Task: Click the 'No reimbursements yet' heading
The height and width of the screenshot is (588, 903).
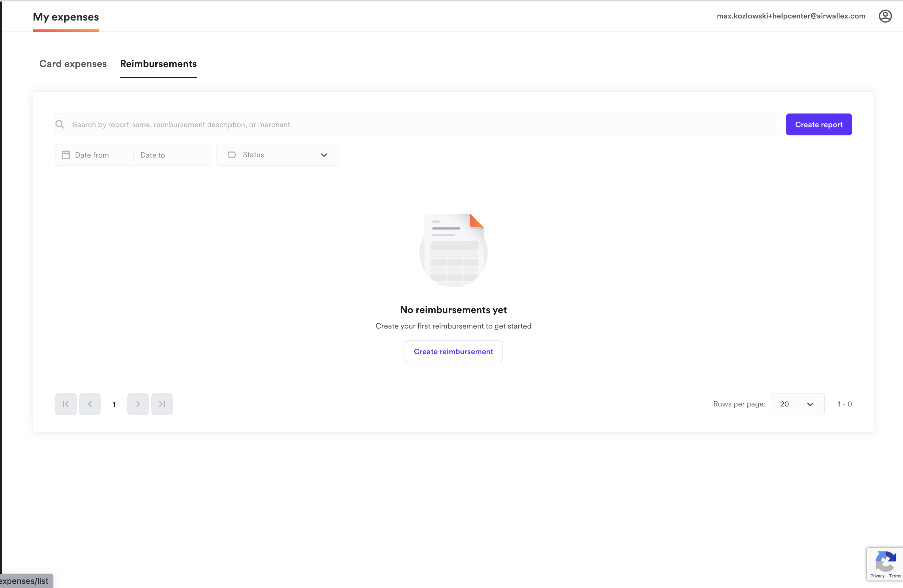Action: coord(454,310)
